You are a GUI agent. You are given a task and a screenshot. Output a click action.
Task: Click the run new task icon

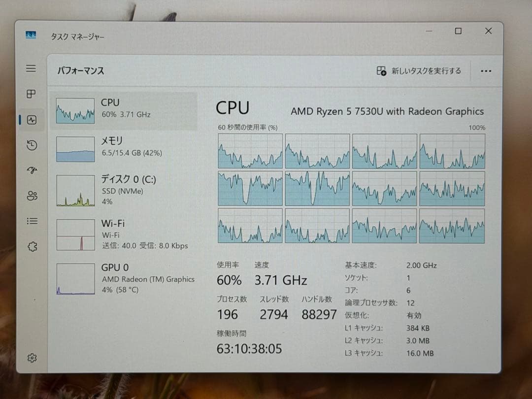(x=381, y=71)
